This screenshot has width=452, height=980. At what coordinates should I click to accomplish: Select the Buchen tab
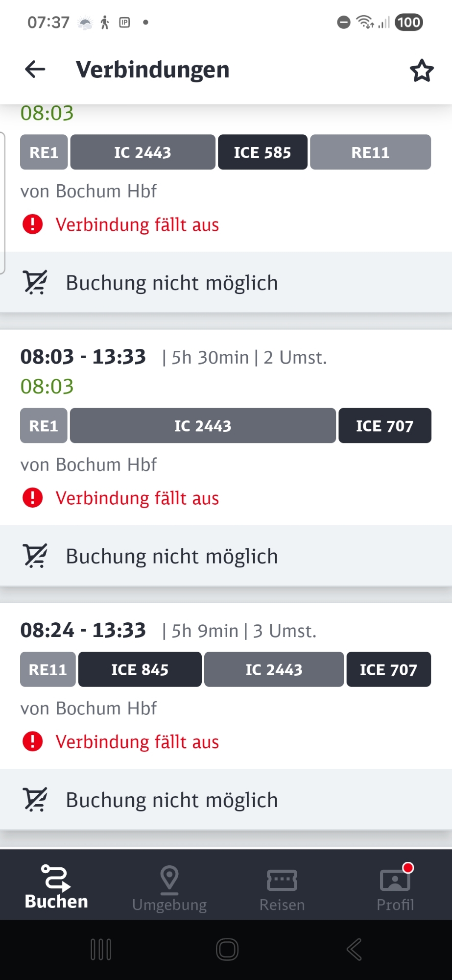(x=56, y=888)
